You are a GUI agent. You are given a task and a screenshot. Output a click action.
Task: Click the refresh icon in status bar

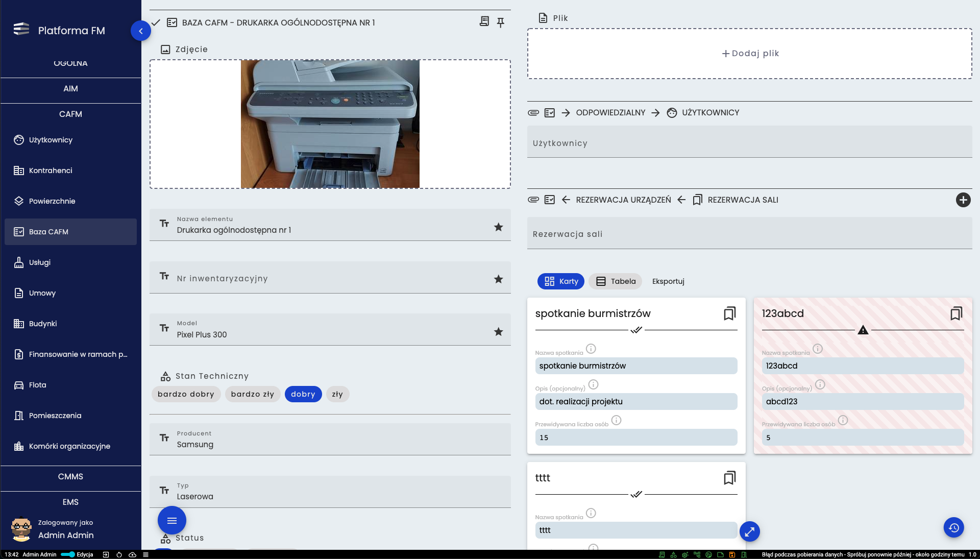click(x=119, y=554)
